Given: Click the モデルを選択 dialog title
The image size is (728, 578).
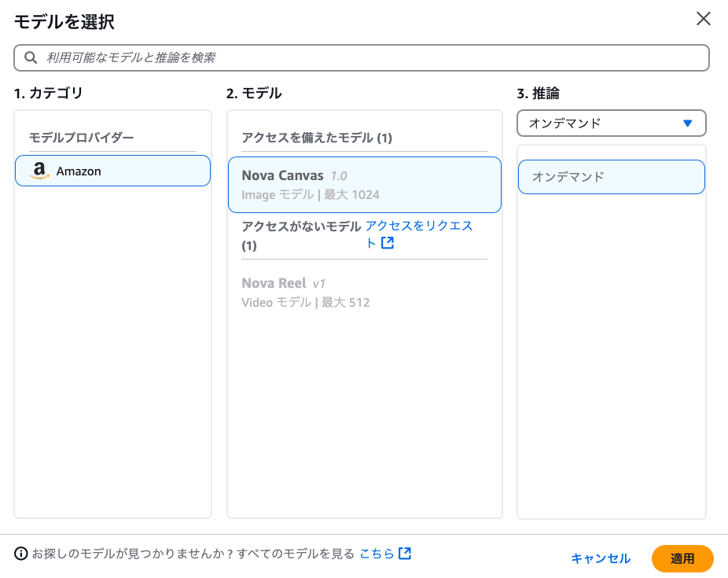Looking at the screenshot, I should pyautogui.click(x=64, y=22).
